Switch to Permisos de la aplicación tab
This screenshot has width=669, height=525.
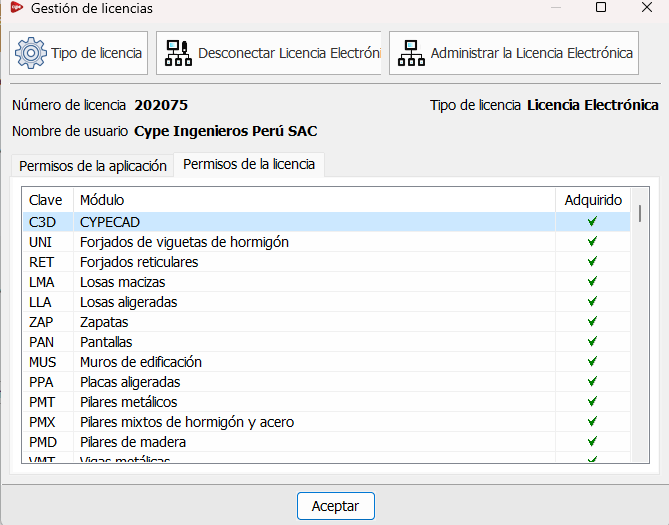click(x=93, y=166)
